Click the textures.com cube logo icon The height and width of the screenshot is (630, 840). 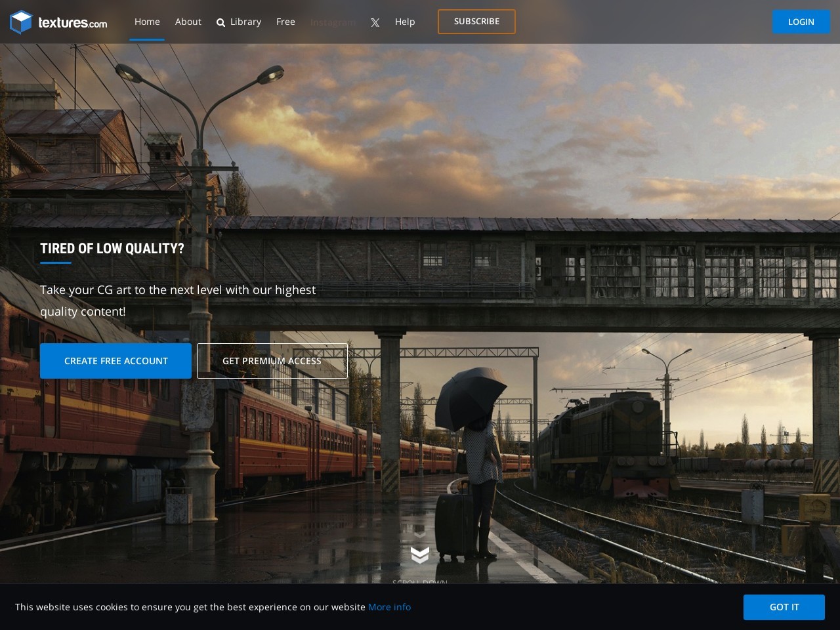[x=21, y=22]
